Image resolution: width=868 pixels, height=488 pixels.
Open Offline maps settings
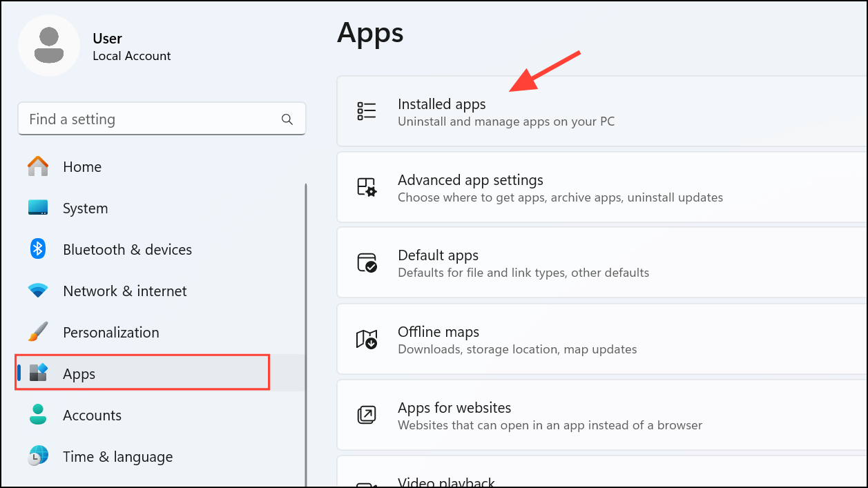pos(602,339)
